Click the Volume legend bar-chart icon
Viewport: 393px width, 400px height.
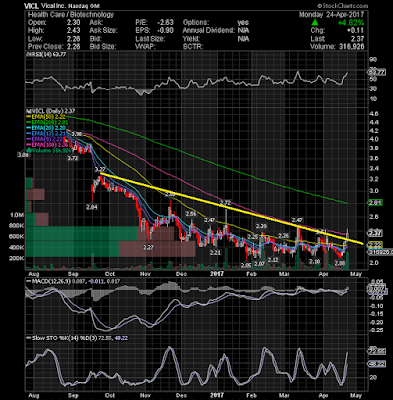29,150
